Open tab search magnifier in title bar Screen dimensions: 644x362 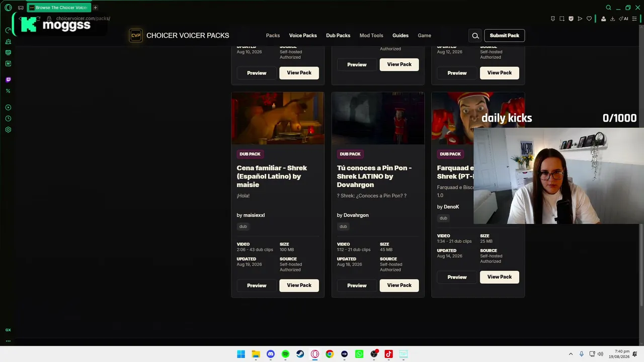[608, 8]
